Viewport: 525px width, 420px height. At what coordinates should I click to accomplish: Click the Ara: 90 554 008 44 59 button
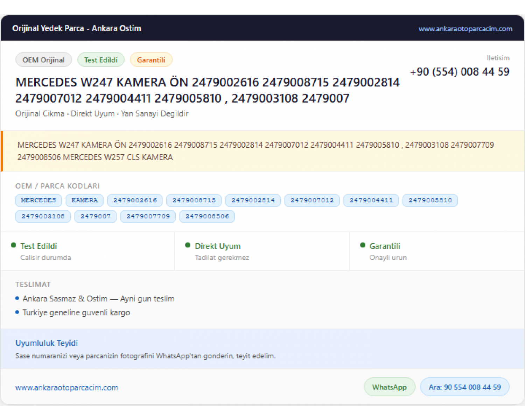point(465,387)
